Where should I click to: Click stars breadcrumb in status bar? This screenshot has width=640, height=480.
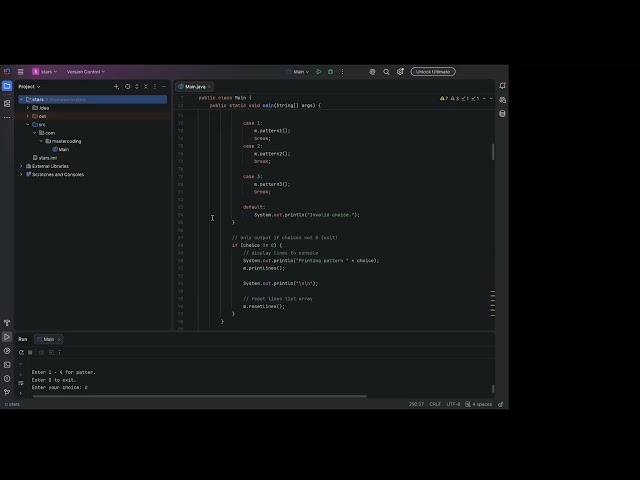click(12, 404)
